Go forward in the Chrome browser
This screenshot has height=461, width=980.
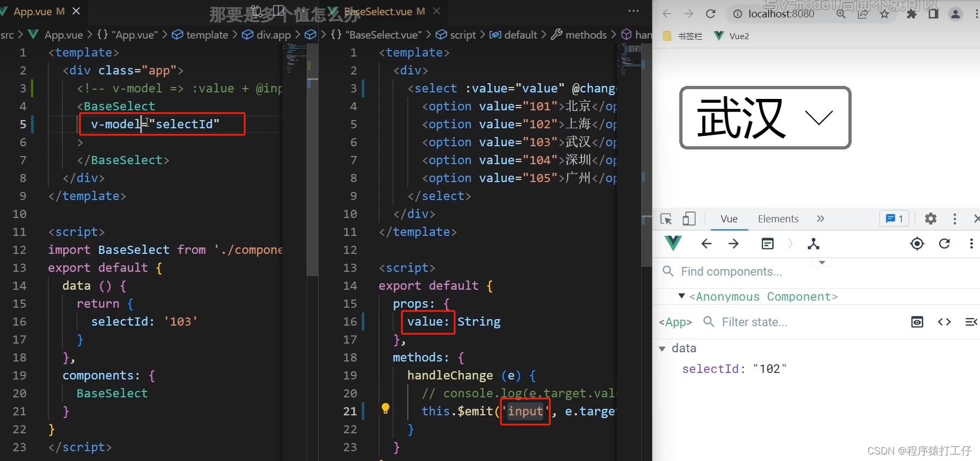[x=689, y=14]
